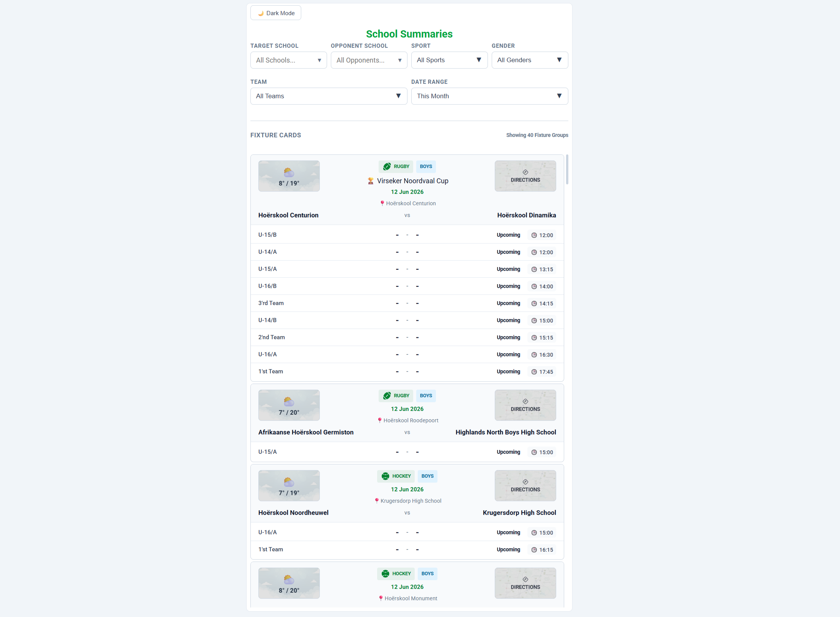Click the rugby ball icon on first card

pos(387,167)
